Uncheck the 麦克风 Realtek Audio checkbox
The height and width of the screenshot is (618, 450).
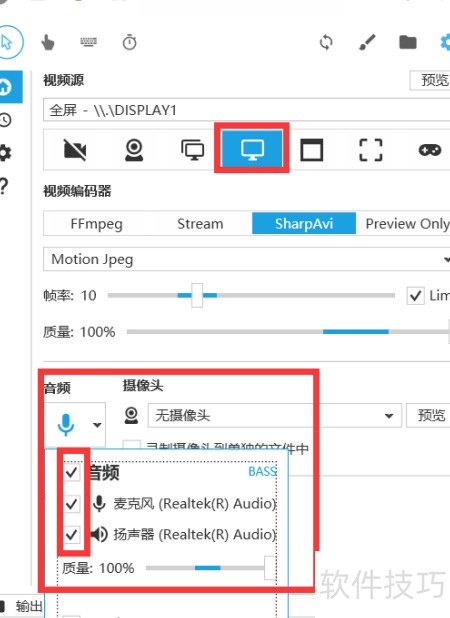[x=71, y=503]
